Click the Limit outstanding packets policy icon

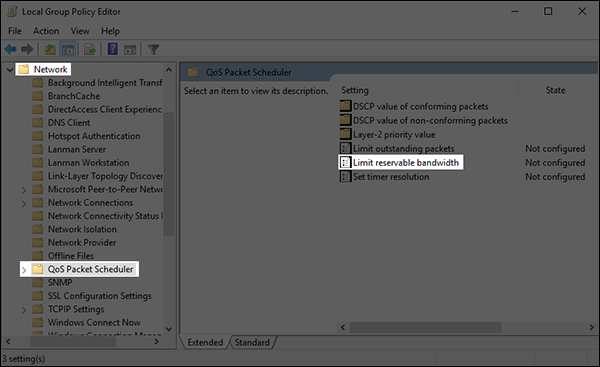pos(346,148)
